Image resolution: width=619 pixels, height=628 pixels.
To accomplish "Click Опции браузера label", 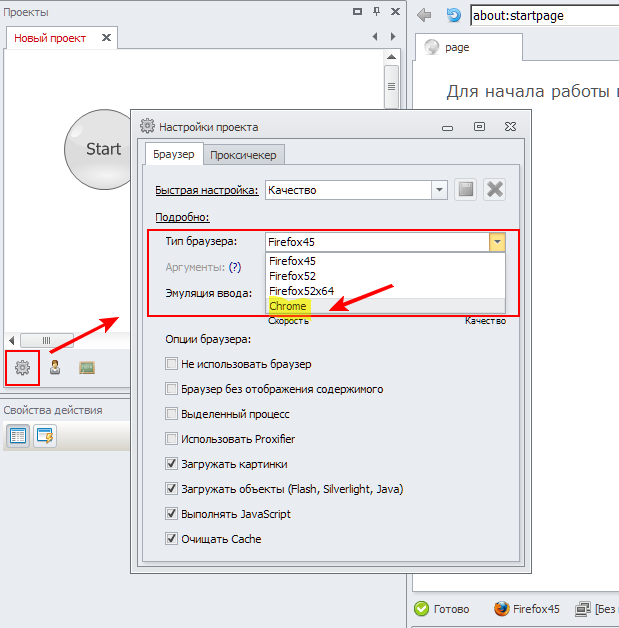I will tap(208, 339).
